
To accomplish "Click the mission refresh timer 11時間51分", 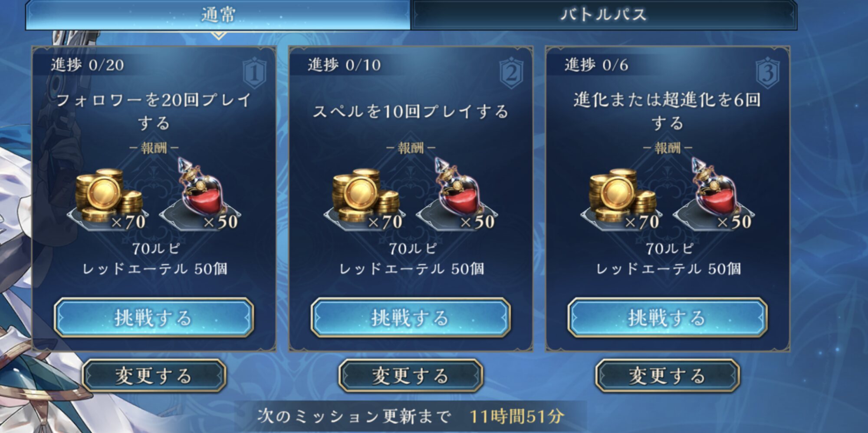I will click(x=517, y=416).
